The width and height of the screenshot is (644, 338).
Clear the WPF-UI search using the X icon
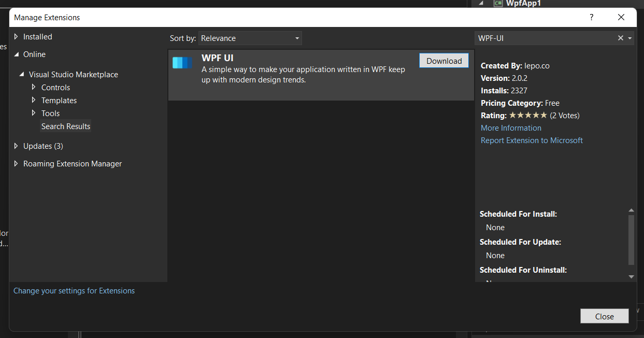[620, 38]
